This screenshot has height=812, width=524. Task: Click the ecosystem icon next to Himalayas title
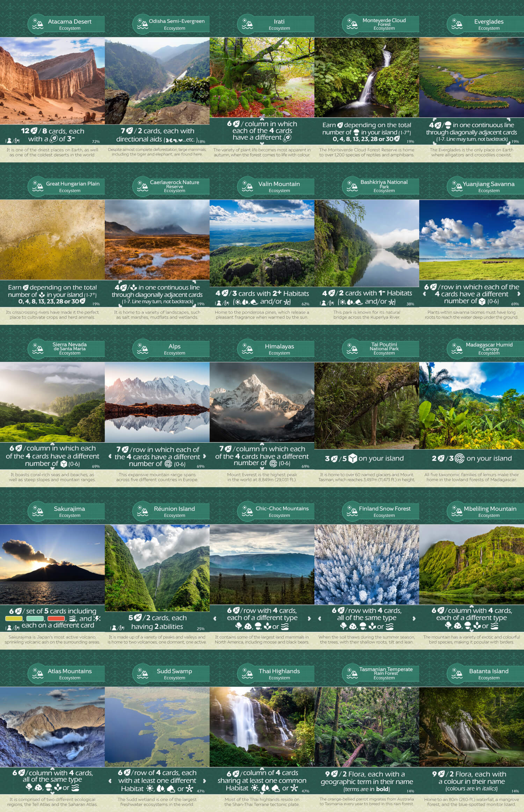(x=247, y=349)
